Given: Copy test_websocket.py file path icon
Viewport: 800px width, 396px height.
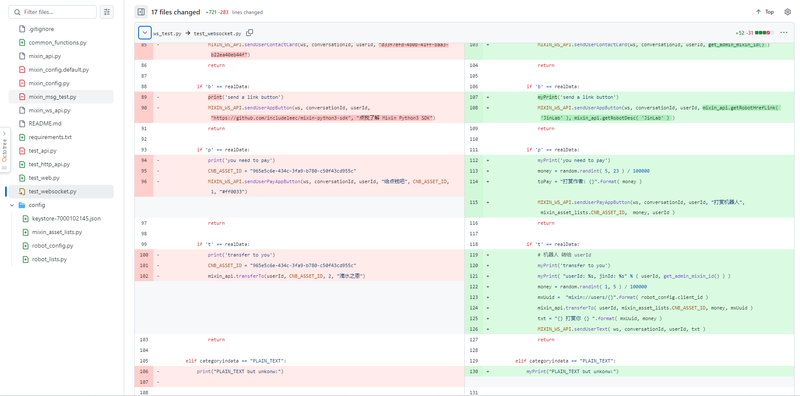Looking at the screenshot, I should (x=249, y=33).
